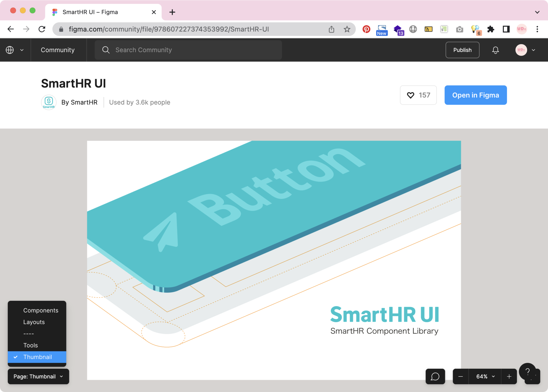Expand the 64% zoom level dropdown
The width and height of the screenshot is (548, 392).
click(x=485, y=376)
